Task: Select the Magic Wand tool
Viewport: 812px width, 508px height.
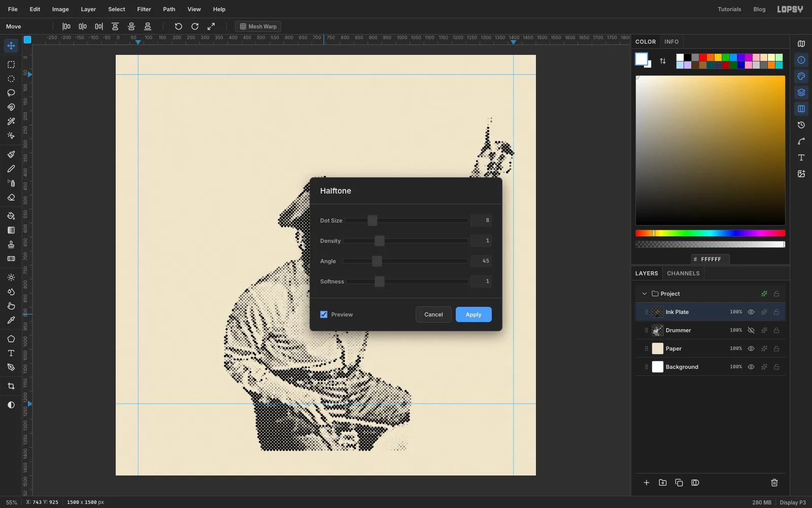Action: [11, 121]
